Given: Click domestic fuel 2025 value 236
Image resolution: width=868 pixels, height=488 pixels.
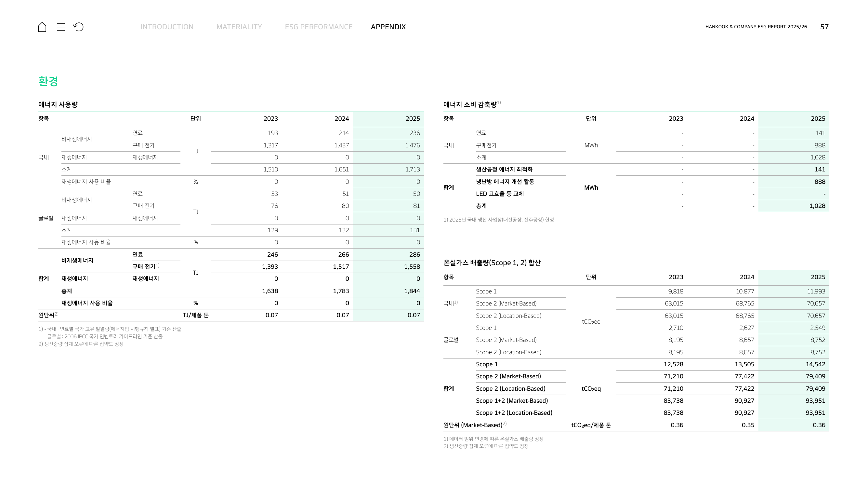Looking at the screenshot, I should click(414, 133).
